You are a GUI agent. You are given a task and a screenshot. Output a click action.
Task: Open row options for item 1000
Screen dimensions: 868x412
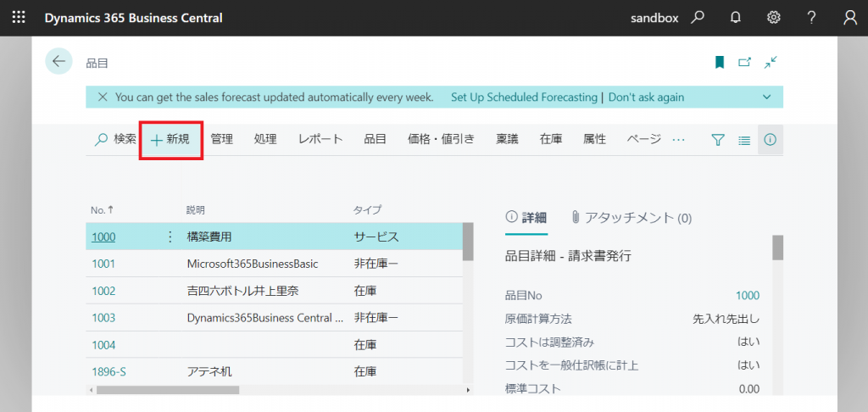pyautogui.click(x=170, y=237)
